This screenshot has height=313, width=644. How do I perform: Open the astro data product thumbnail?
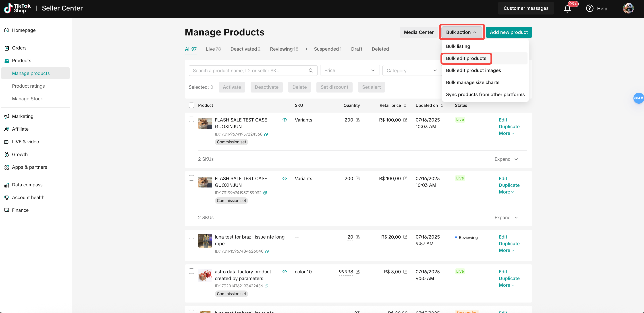coord(205,275)
